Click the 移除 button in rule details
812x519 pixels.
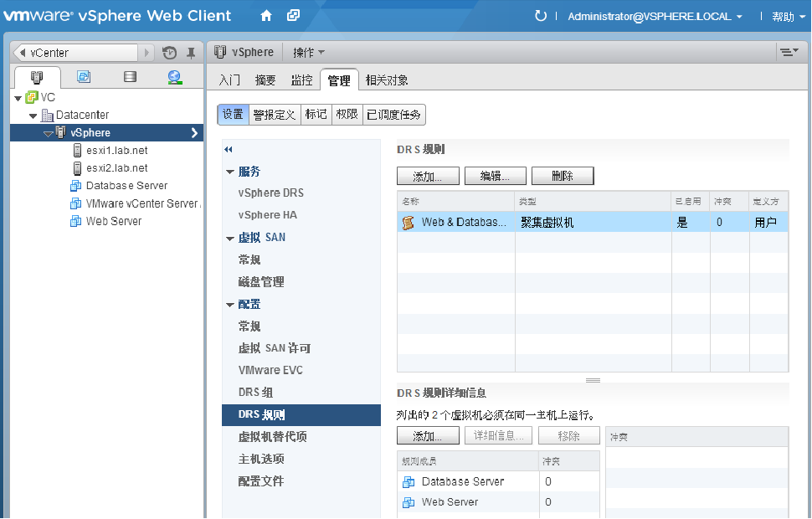pos(568,435)
